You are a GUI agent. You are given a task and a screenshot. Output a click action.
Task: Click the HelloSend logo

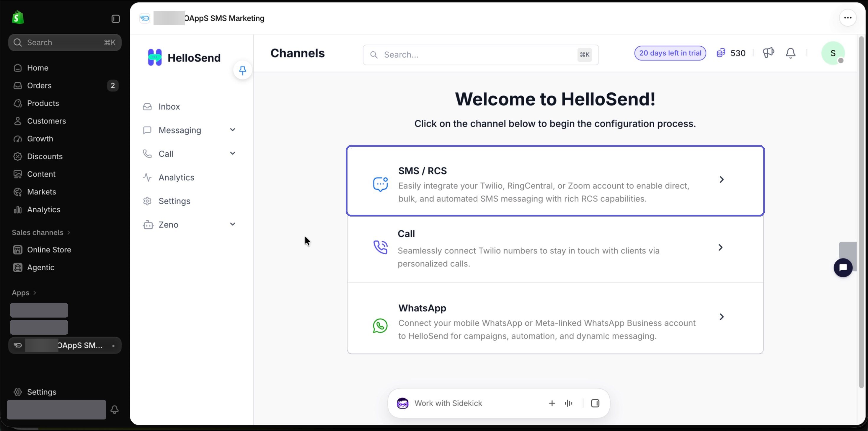(184, 57)
